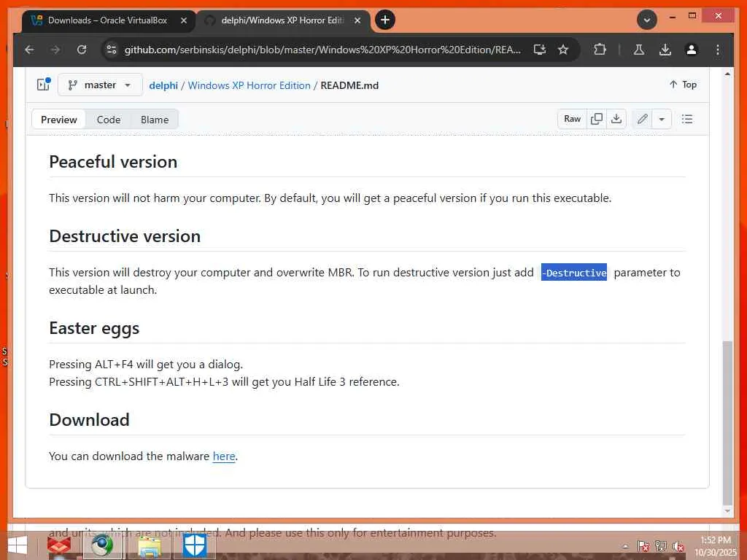Viewport: 747px width, 560px height.
Task: Open browser extensions puzzle icon
Action: click(x=600, y=50)
